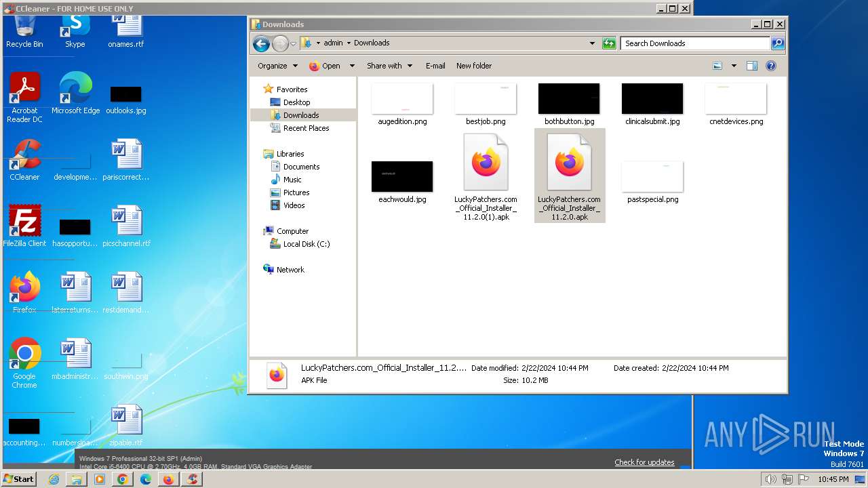
Task: Open Internet Explorer from taskbar
Action: point(54,479)
